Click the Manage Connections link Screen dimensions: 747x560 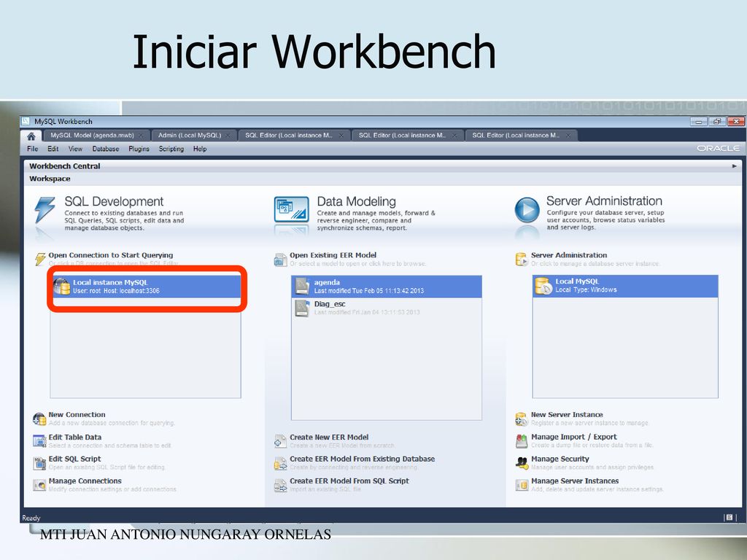click(x=85, y=481)
